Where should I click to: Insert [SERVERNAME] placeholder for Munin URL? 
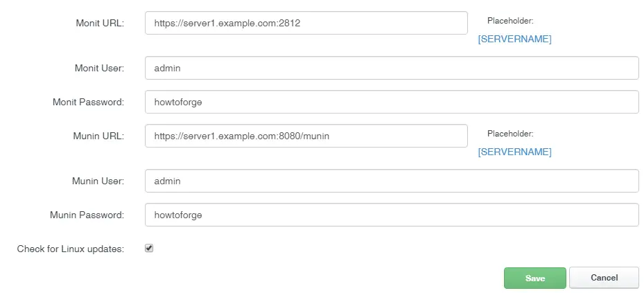(514, 152)
